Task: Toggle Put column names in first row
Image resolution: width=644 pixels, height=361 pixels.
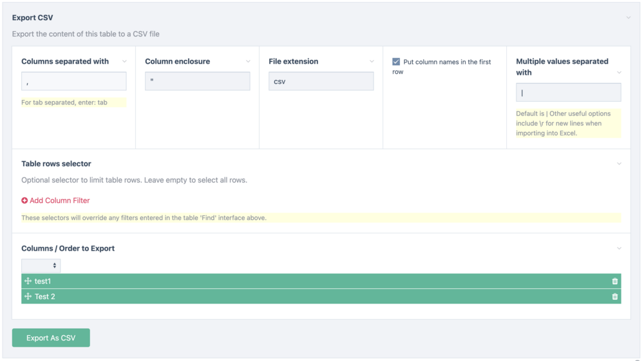Action: coord(396,62)
